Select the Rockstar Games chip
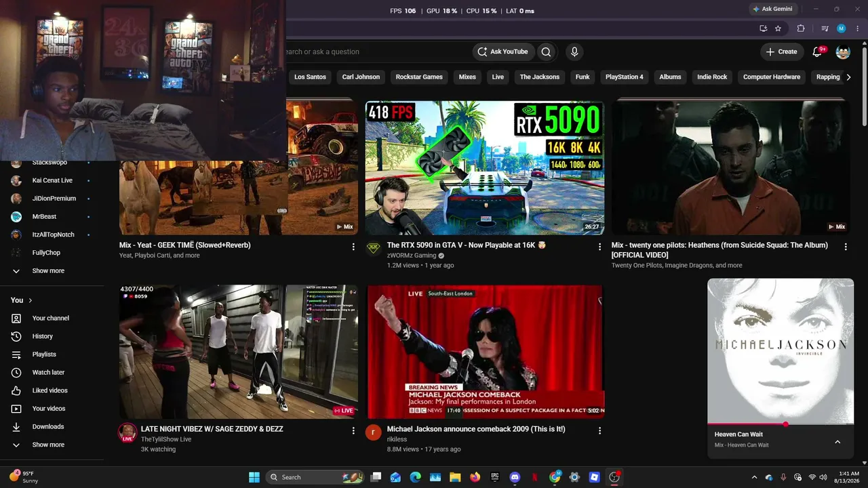Screen dimensions: 868x488 click(419, 77)
